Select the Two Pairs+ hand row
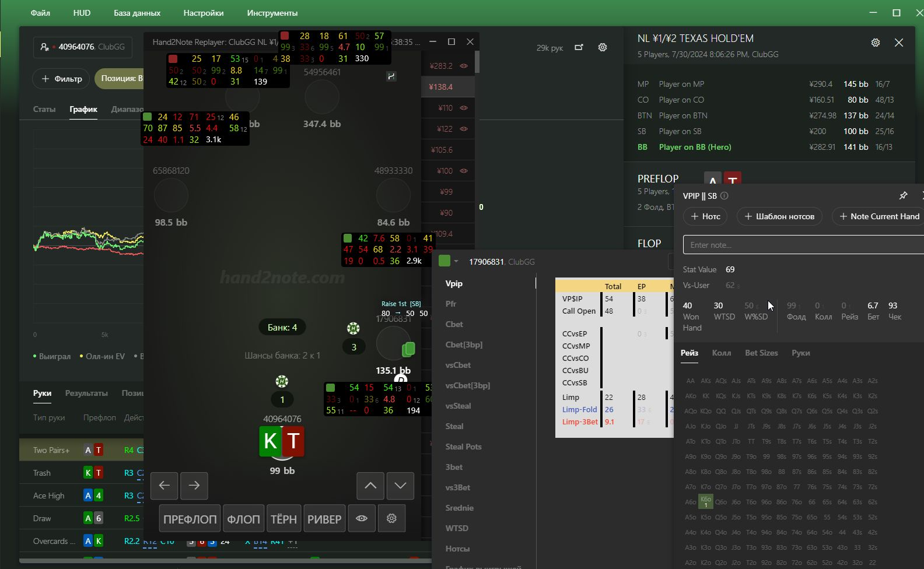Viewport: 924px width, 569px height. click(x=82, y=450)
